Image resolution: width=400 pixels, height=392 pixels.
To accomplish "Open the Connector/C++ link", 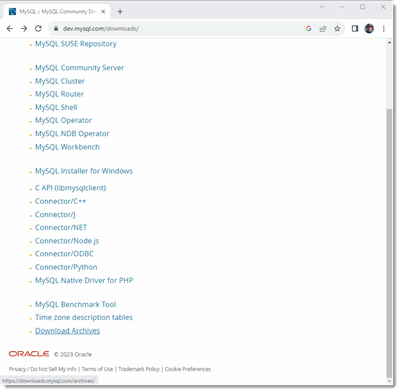I will [61, 202].
